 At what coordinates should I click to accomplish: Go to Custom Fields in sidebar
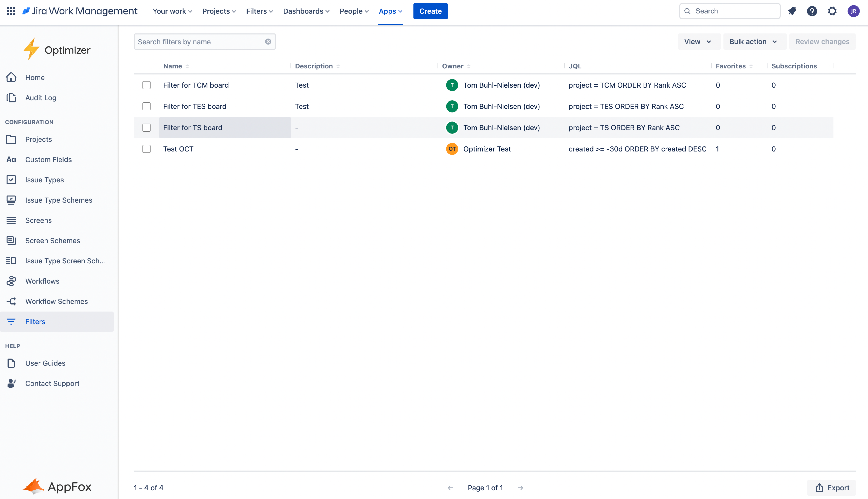(x=48, y=159)
